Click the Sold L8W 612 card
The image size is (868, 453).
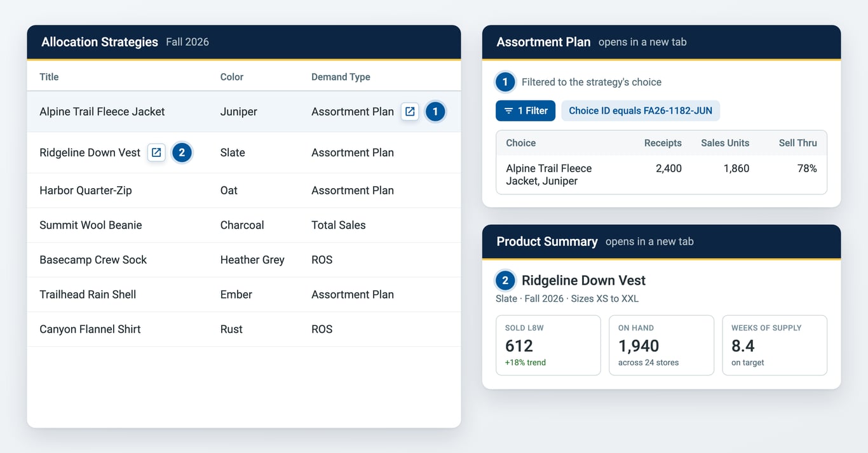[548, 346]
